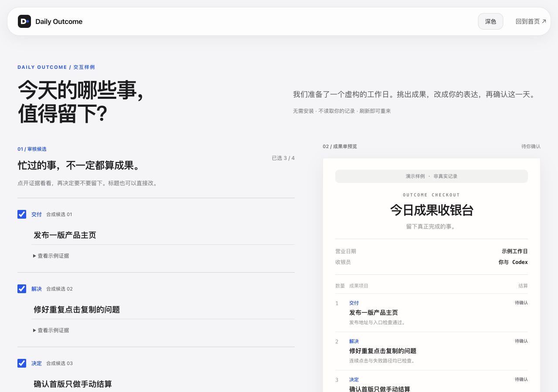Click the 你与 Codex cashier value

pyautogui.click(x=513, y=262)
